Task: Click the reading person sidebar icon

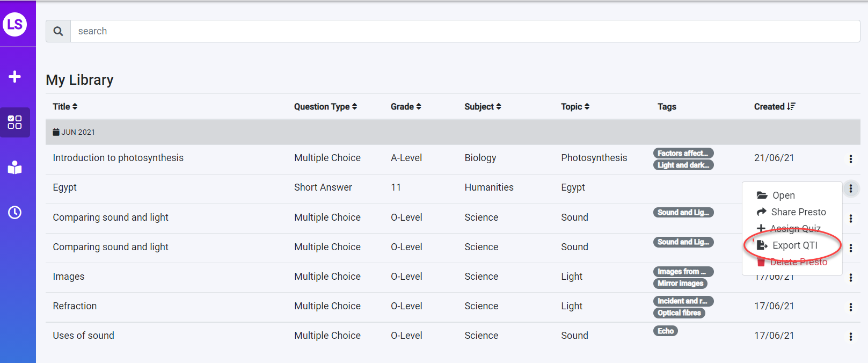Action: click(x=15, y=168)
